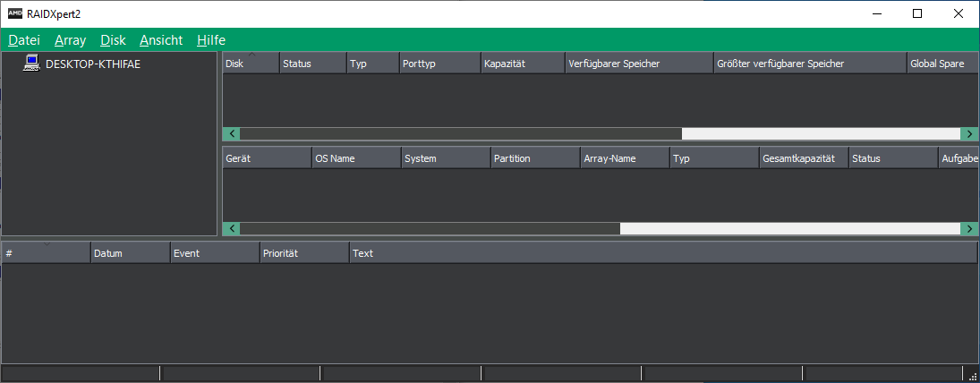This screenshot has height=383, width=980.
Task: Click array table horizontal scrollbar thumb
Action: point(430,229)
